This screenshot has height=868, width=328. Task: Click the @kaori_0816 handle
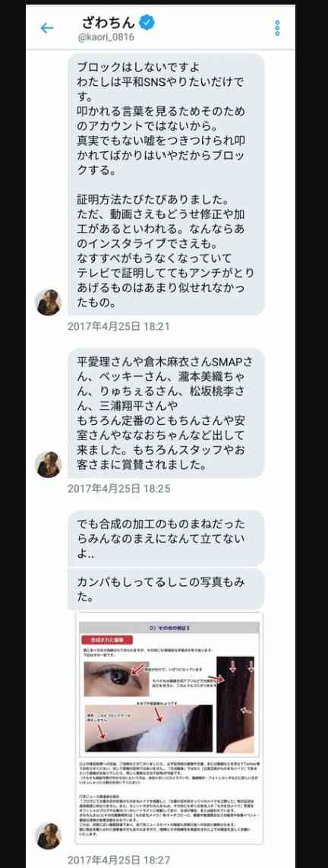point(107,38)
